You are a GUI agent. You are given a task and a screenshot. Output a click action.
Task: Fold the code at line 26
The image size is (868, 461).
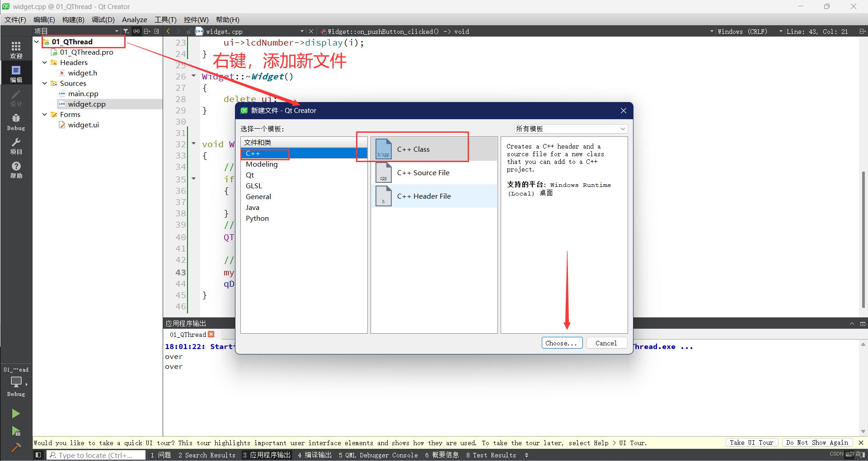[x=193, y=76]
